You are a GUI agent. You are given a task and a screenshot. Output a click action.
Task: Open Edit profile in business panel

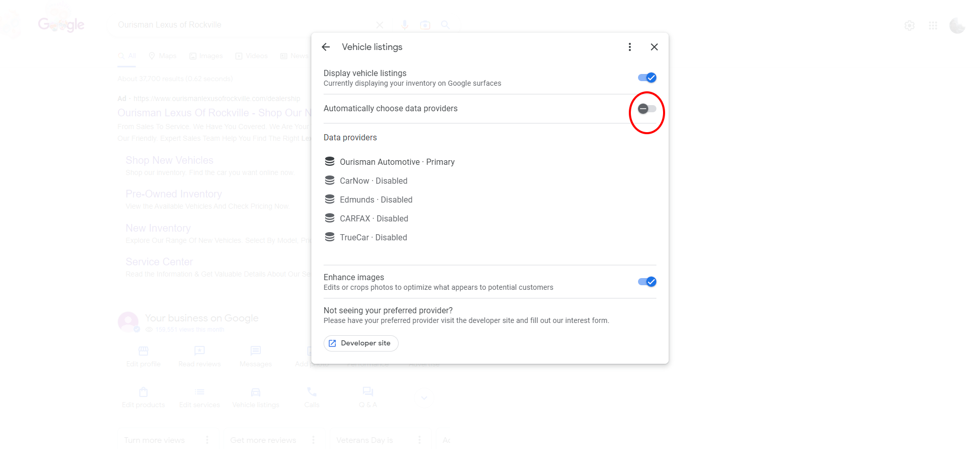pyautogui.click(x=143, y=357)
